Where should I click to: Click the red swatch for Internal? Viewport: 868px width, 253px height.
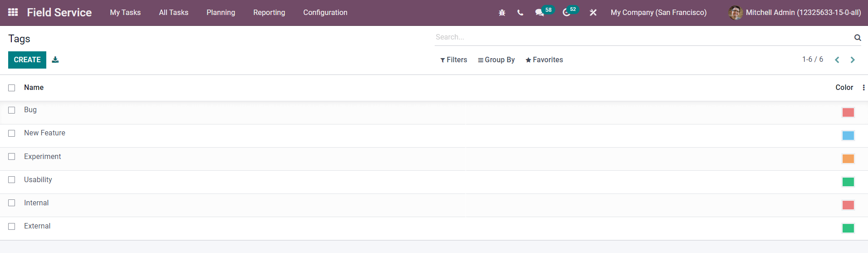(848, 205)
